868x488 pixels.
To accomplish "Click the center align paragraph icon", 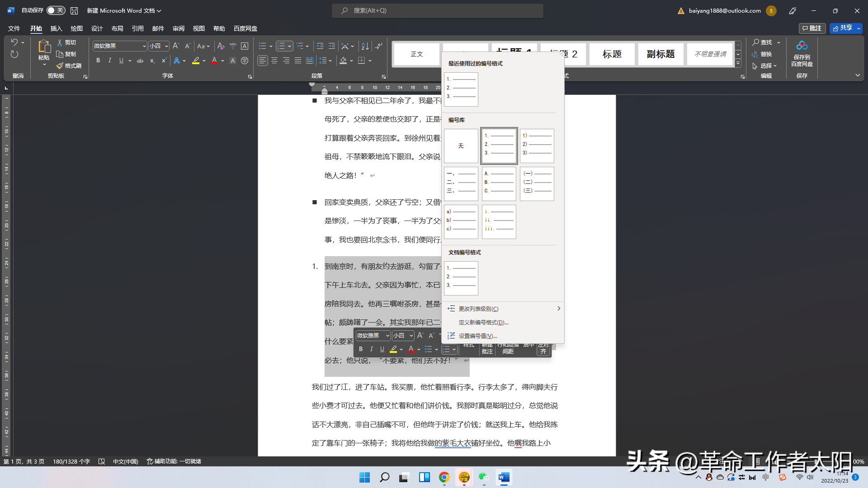I will coord(274,61).
